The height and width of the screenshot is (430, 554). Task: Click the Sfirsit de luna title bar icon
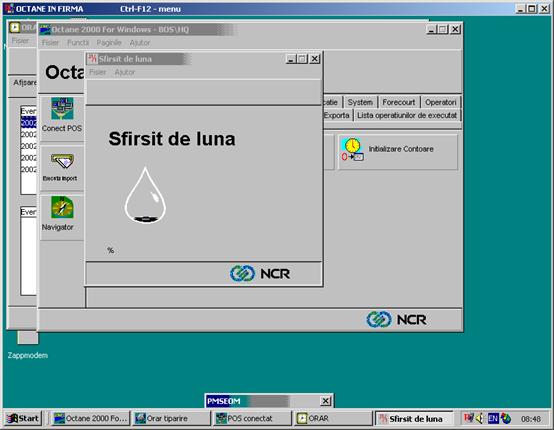pyautogui.click(x=92, y=59)
